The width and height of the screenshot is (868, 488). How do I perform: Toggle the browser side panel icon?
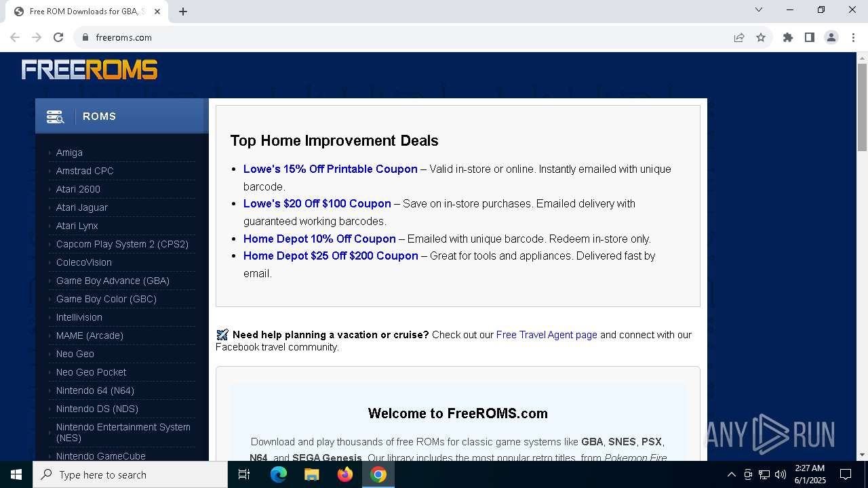(x=810, y=37)
